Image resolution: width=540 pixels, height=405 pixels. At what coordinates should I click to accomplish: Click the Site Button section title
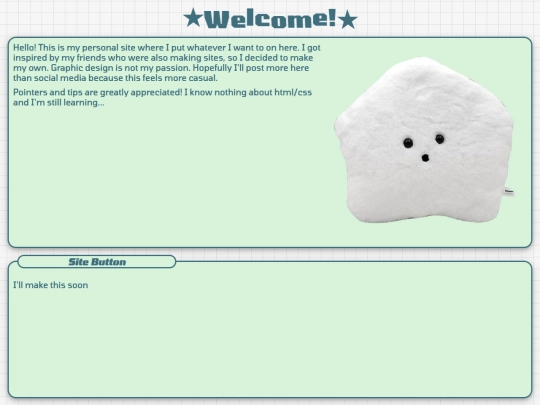click(97, 262)
